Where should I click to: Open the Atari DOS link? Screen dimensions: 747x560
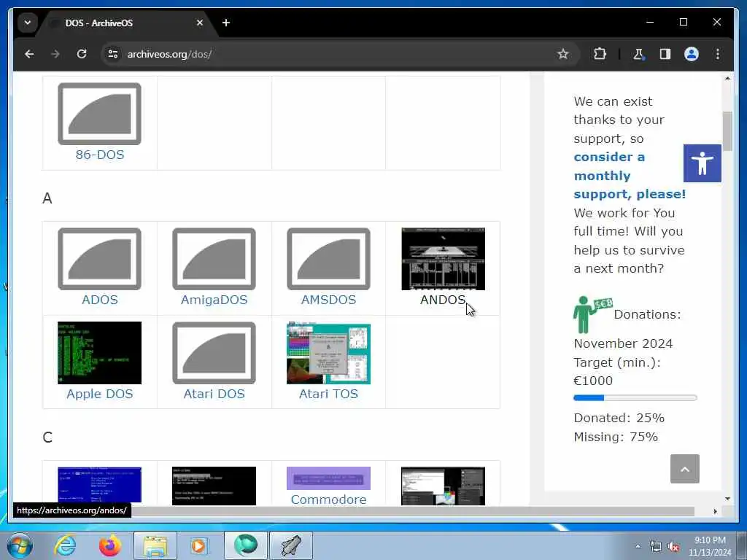pos(214,394)
